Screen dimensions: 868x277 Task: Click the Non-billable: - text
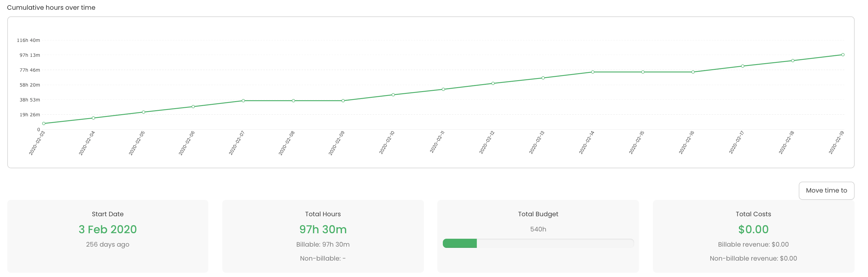pyautogui.click(x=323, y=258)
